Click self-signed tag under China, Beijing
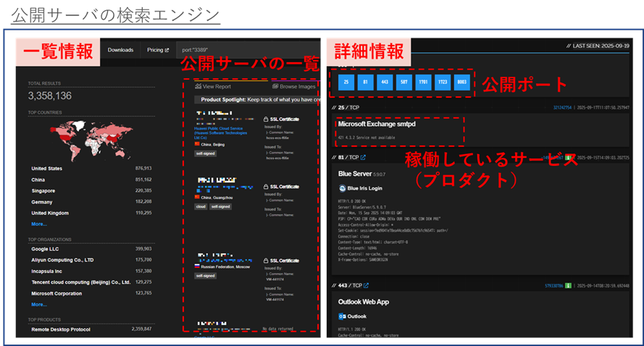This screenshot has height=346, width=644. click(x=205, y=153)
